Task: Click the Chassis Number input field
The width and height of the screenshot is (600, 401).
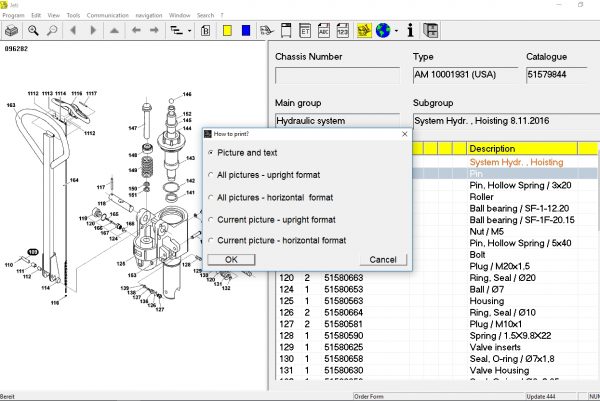Action: click(337, 75)
